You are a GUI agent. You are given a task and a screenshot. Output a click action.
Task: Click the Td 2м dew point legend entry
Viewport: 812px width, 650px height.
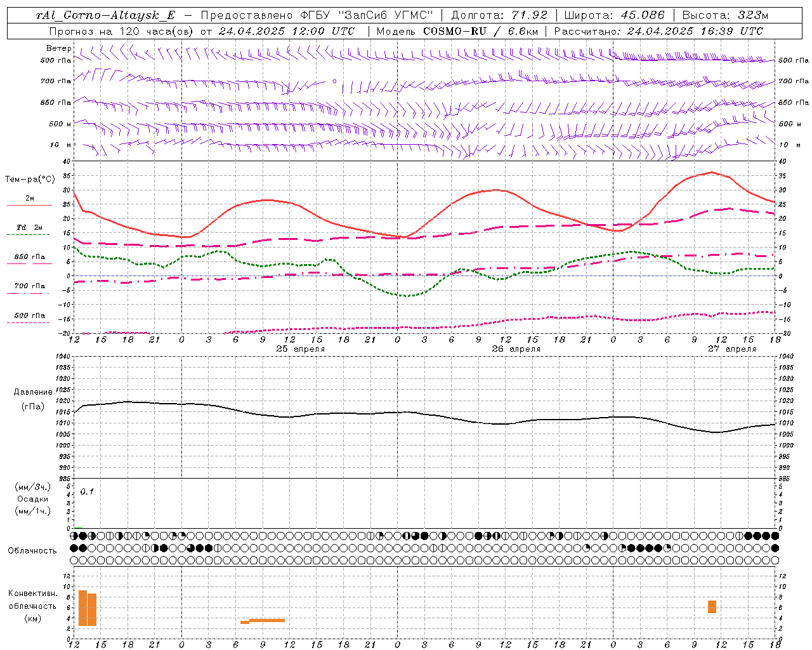(30, 227)
